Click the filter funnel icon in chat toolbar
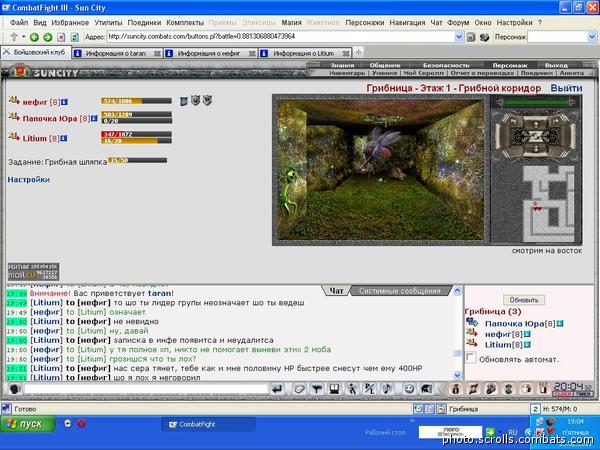The height and width of the screenshot is (450, 600). pyautogui.click(x=316, y=389)
